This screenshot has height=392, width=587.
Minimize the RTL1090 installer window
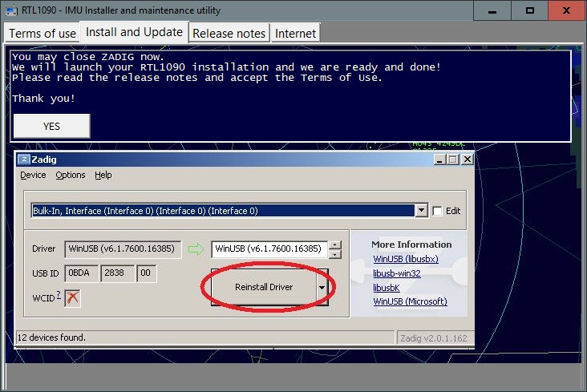point(492,10)
